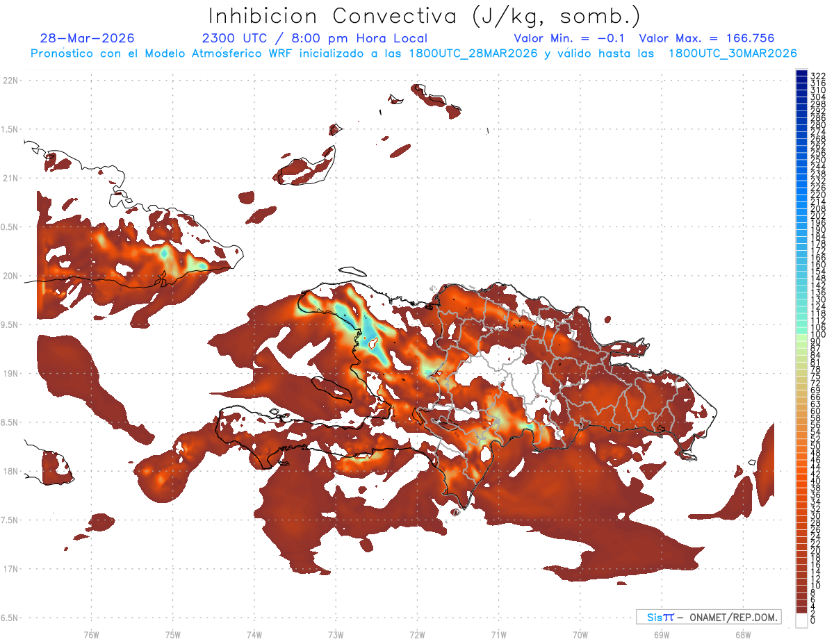The height and width of the screenshot is (644, 834).
Task: Click the 76W longitude axis label
Action: pyautogui.click(x=91, y=634)
